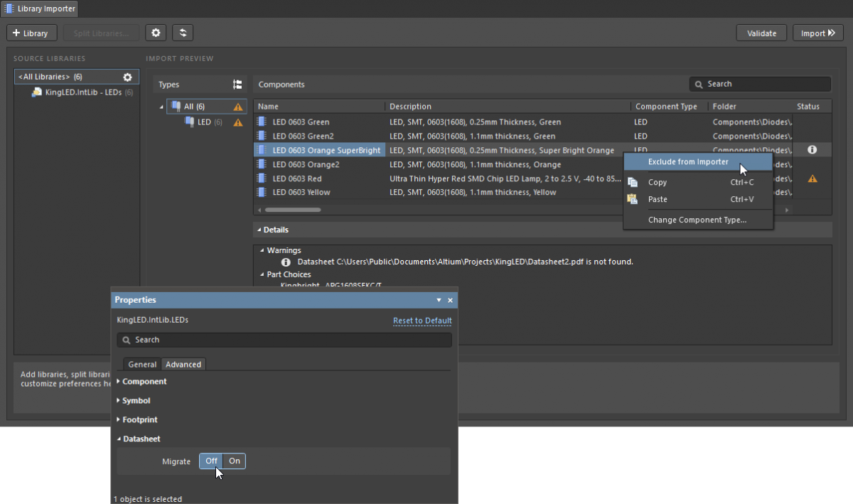
Task: Click the component icon of LED 0603 Orange2
Action: pyautogui.click(x=262, y=164)
